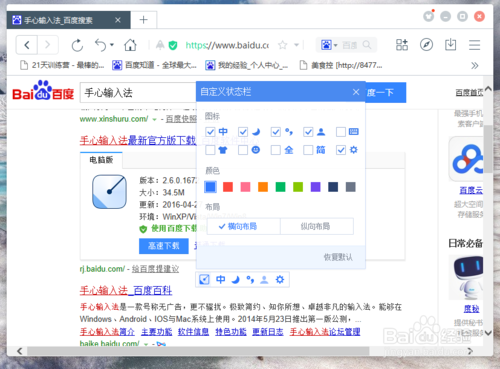
Task: Click the compass icon in the toolbar
Action: click(426, 45)
